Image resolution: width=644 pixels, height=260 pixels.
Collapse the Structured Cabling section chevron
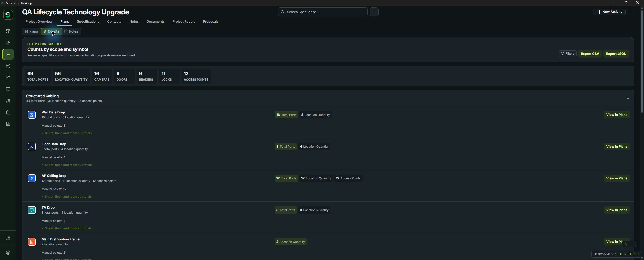[x=628, y=98]
